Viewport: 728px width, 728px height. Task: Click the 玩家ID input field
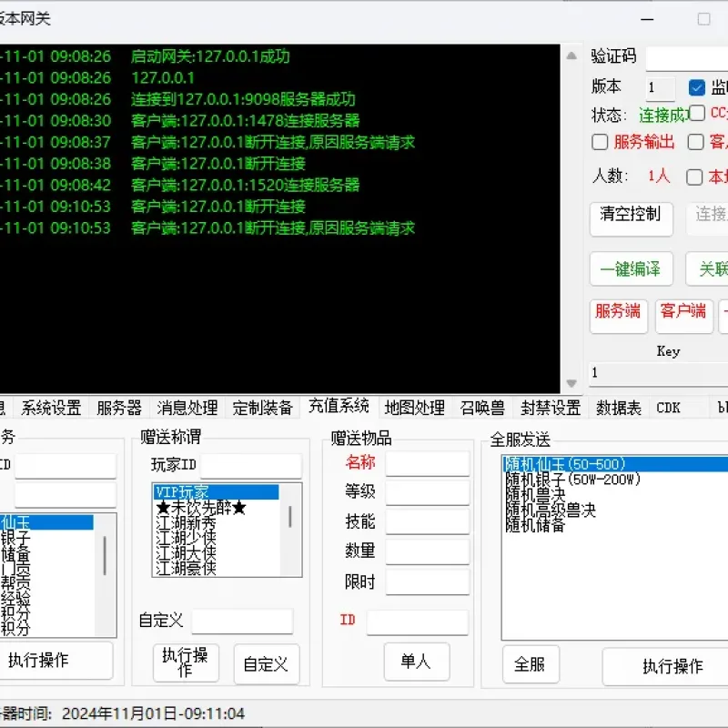point(251,466)
